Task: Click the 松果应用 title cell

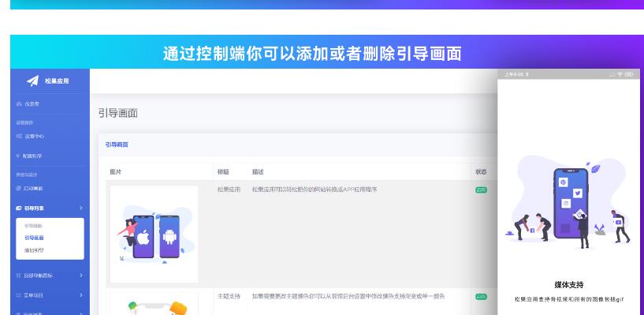Action: 229,189
